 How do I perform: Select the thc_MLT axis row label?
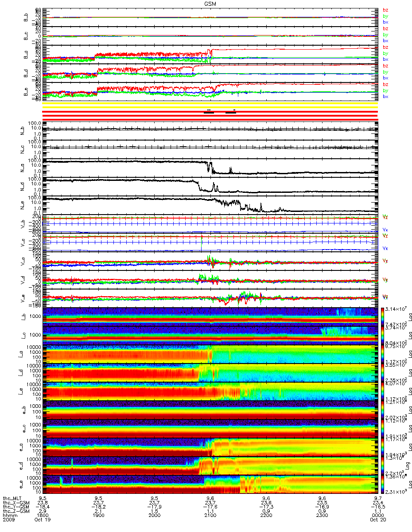pyautogui.click(x=12, y=498)
